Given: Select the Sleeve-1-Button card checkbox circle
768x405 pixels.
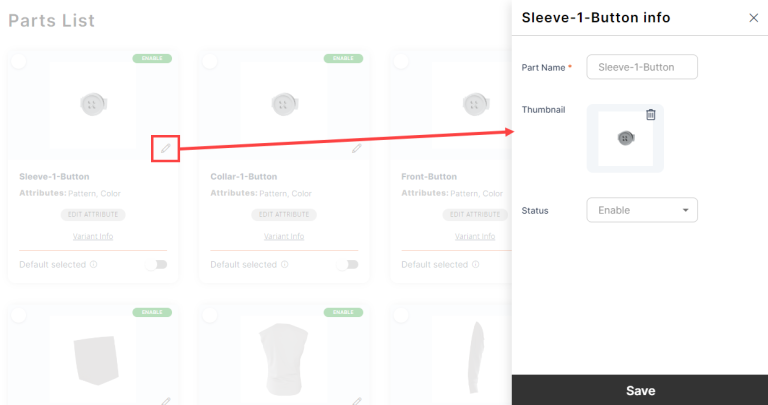Looking at the screenshot, I should (x=19, y=62).
